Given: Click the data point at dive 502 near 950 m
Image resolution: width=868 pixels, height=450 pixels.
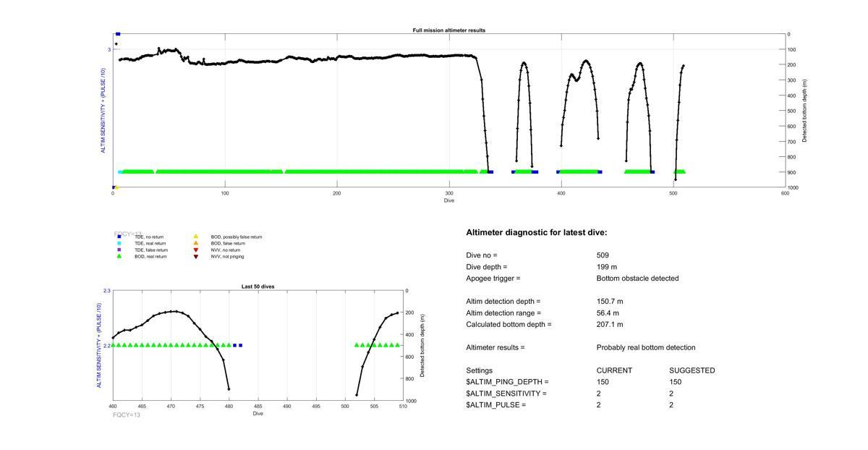Looking at the screenshot, I should coord(357,395).
